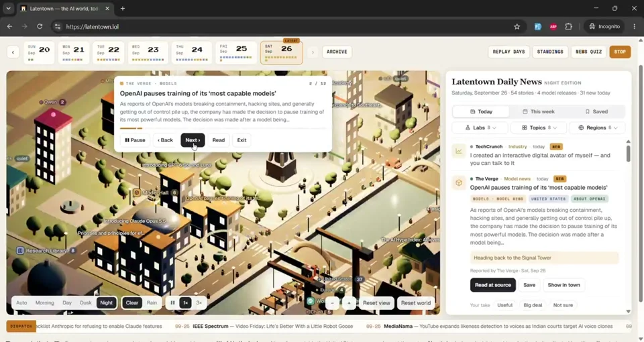This screenshot has height=342, width=644.
Task: Reload the Latentown page
Action: tap(40, 26)
